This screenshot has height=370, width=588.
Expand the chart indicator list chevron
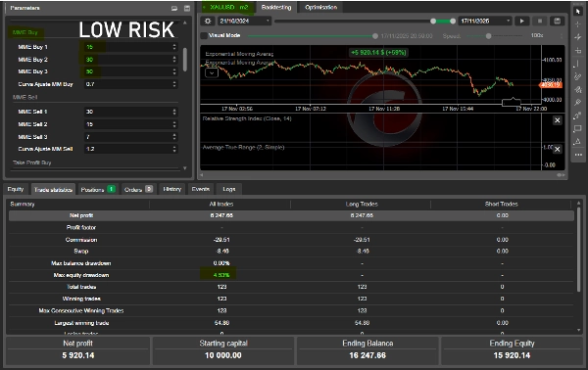click(212, 73)
